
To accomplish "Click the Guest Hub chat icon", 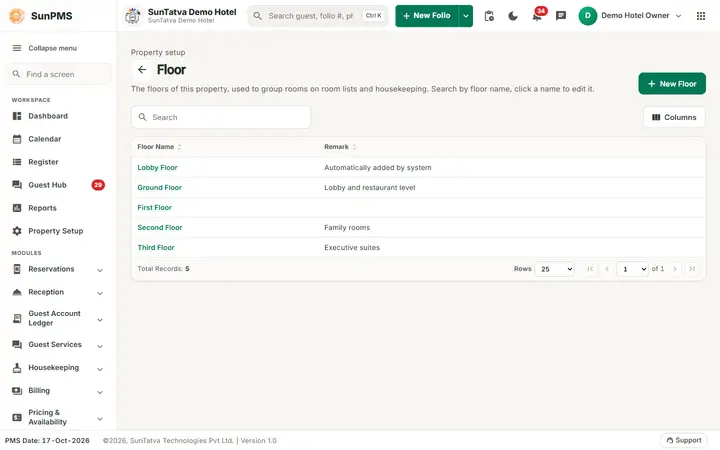I will [17, 185].
